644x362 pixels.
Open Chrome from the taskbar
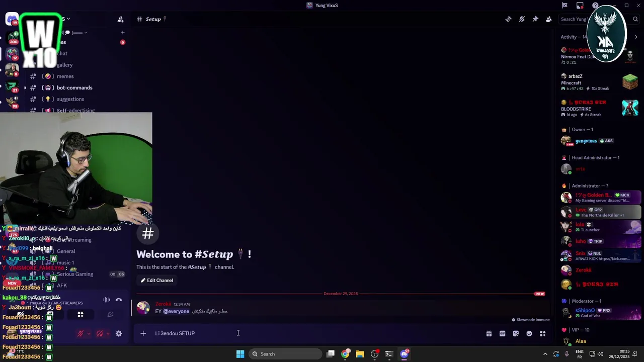tap(345, 354)
